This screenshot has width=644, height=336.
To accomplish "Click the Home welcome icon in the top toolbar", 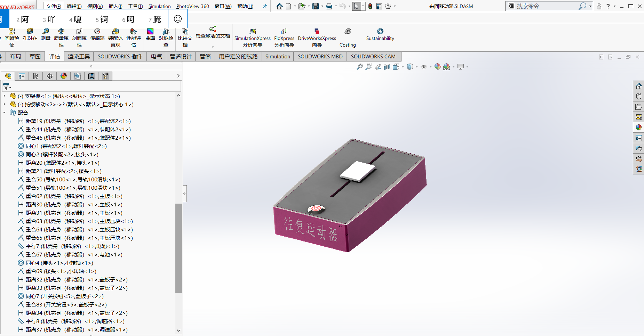I will [x=279, y=6].
